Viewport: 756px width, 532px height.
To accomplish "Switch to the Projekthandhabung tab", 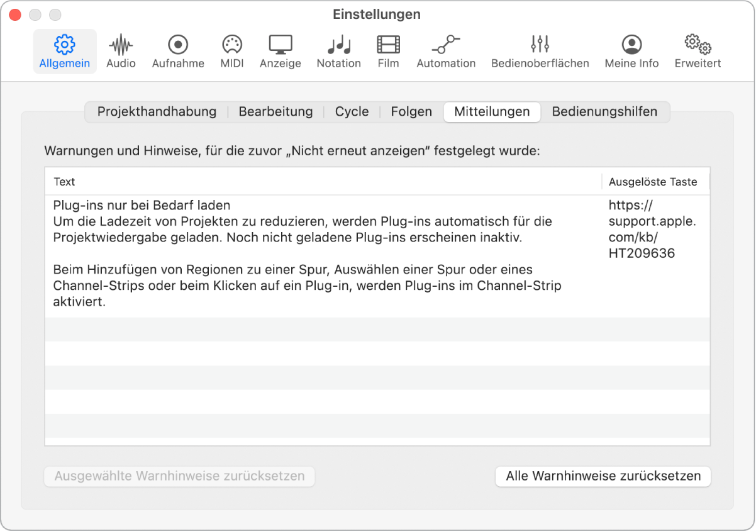I will coord(157,112).
